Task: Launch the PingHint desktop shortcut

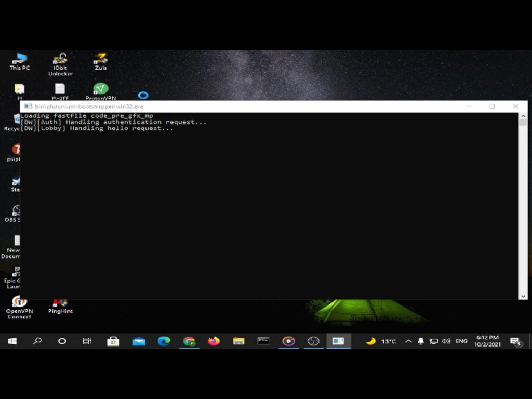Action: (60, 304)
